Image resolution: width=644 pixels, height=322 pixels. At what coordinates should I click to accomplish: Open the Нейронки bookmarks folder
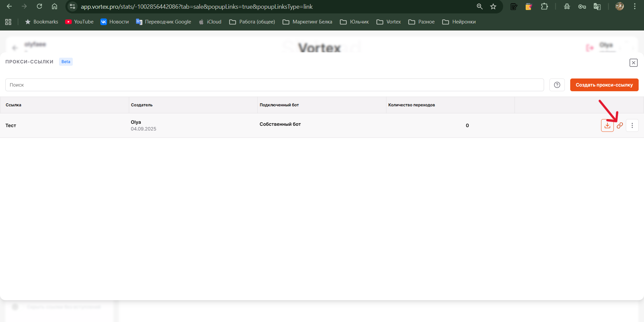click(x=459, y=22)
